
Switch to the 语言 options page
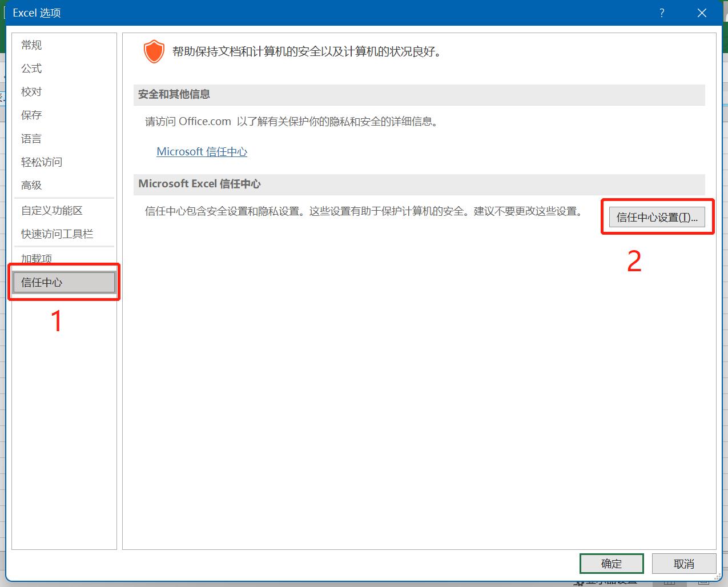coord(31,138)
